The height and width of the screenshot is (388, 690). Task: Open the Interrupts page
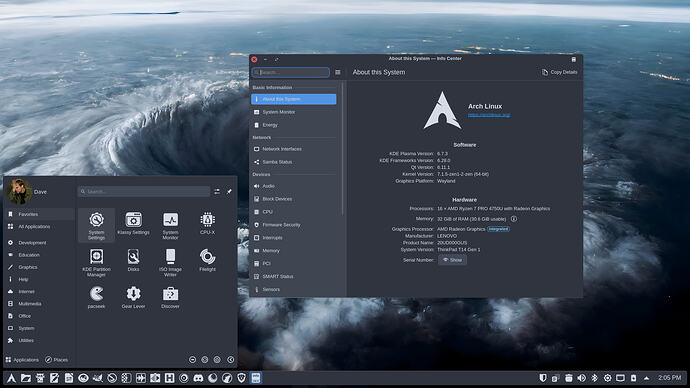click(294, 238)
